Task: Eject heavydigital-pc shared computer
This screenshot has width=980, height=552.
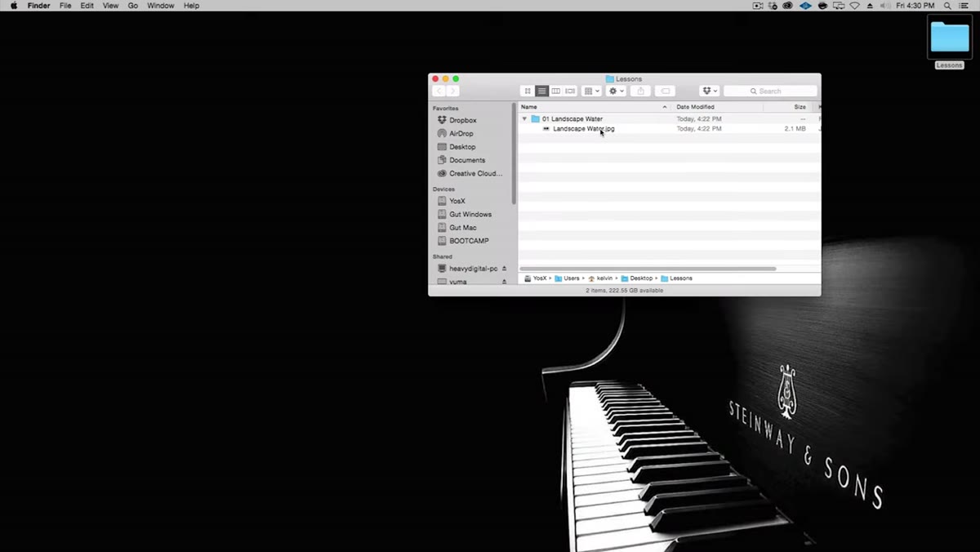Action: pos(504,268)
